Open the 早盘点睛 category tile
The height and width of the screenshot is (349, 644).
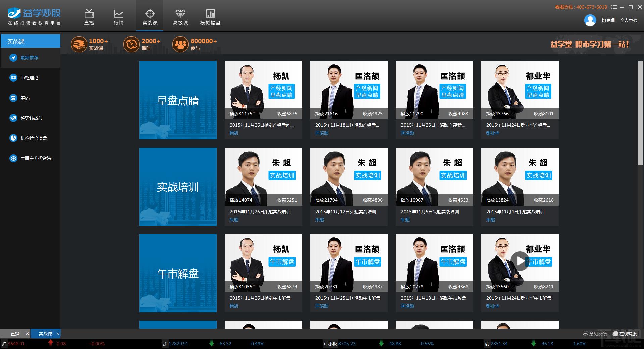[178, 100]
